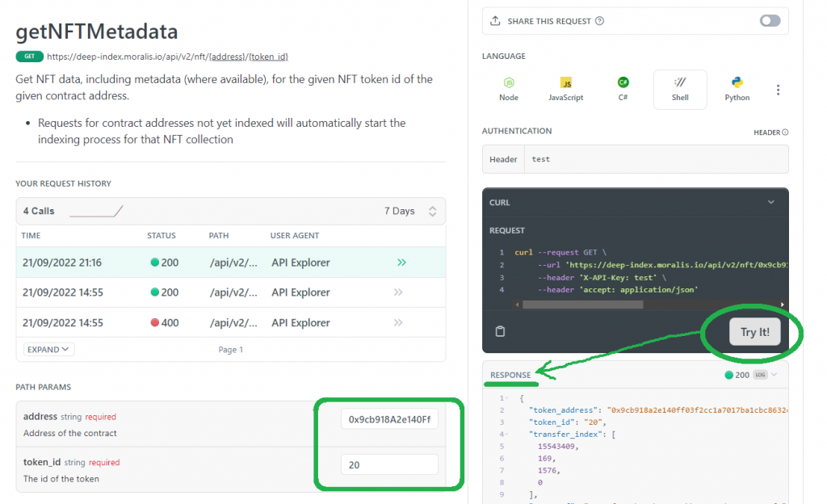
Task: Click the token_id input field
Action: (x=389, y=465)
